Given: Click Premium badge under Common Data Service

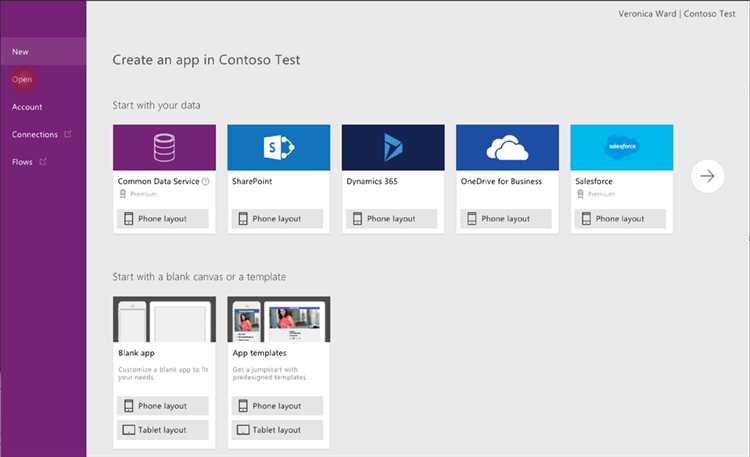Looking at the screenshot, I should click(x=138, y=194).
